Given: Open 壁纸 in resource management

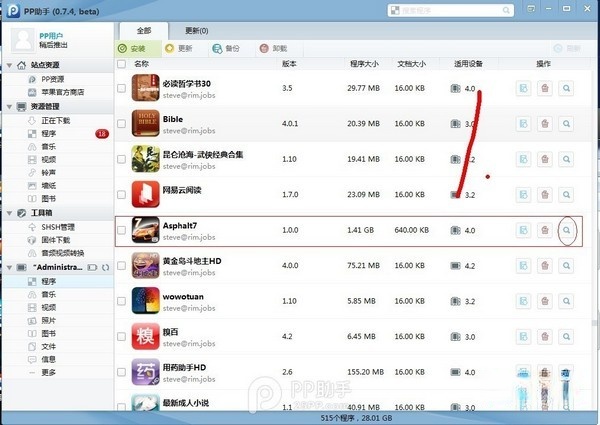Looking at the screenshot, I should 48,186.
